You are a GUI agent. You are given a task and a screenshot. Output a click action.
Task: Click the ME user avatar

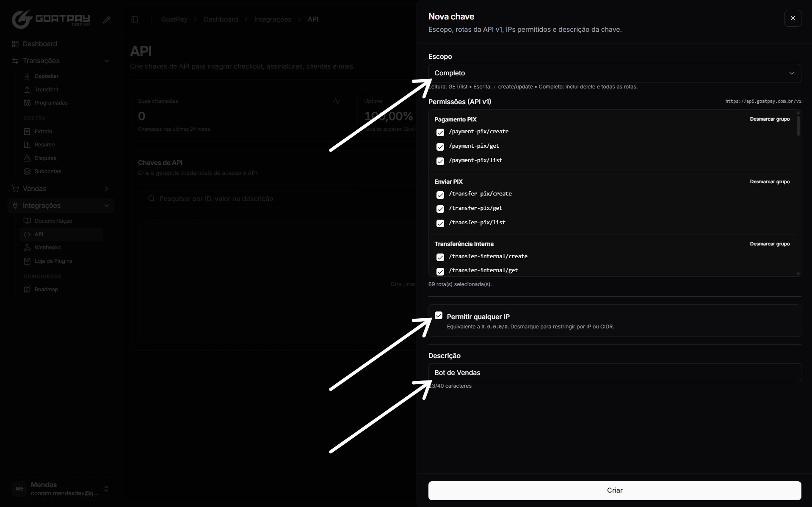point(19,488)
